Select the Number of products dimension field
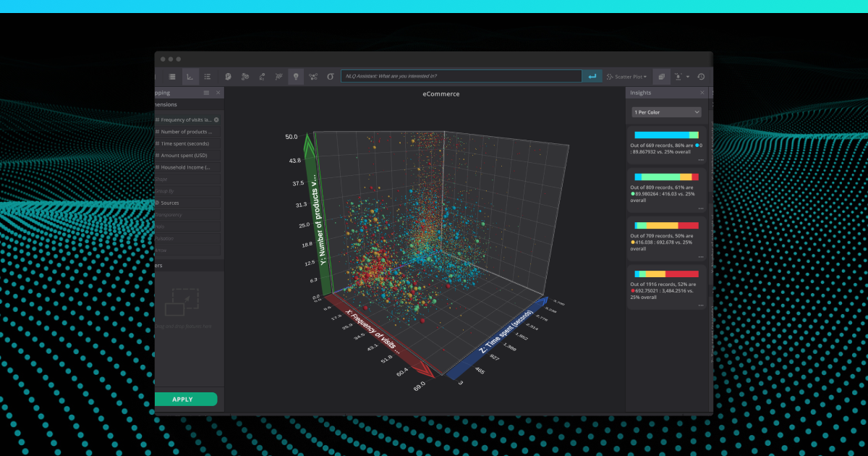The height and width of the screenshot is (456, 868). pos(187,132)
